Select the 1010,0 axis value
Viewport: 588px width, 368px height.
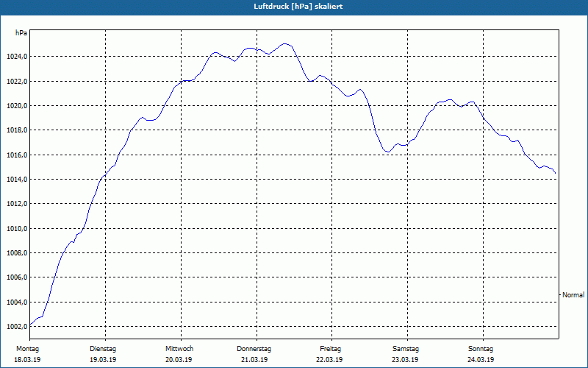[x=17, y=229]
